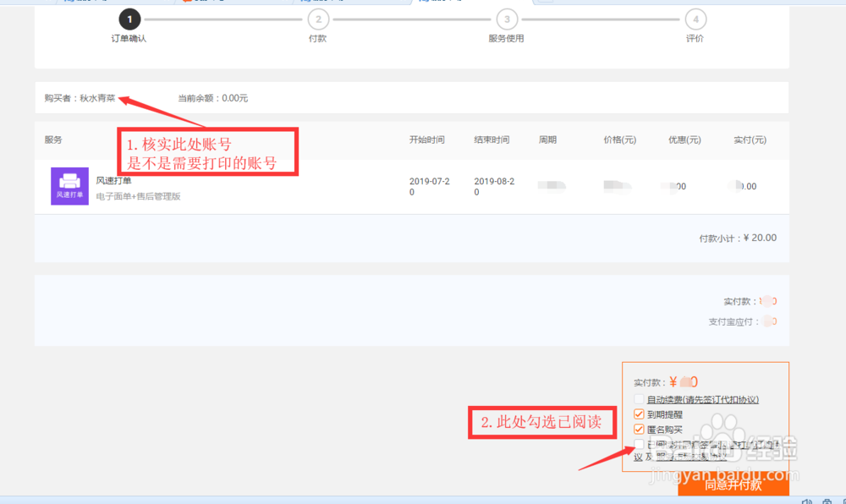Click the end date 2019-08-20
The height and width of the screenshot is (504, 846).
494,187
